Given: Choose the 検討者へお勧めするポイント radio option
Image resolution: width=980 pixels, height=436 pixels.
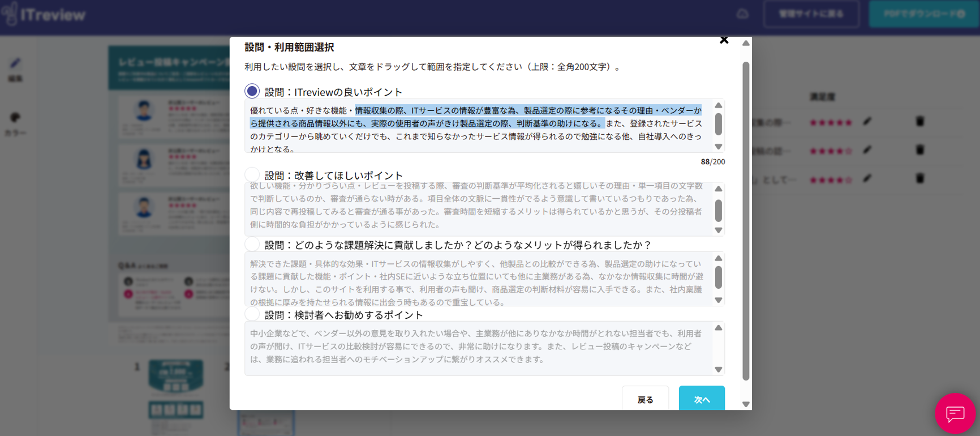Looking at the screenshot, I should (252, 314).
